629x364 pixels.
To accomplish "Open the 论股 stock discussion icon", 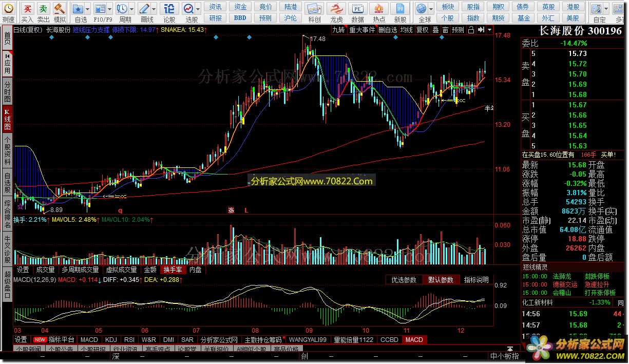I will [169, 9].
